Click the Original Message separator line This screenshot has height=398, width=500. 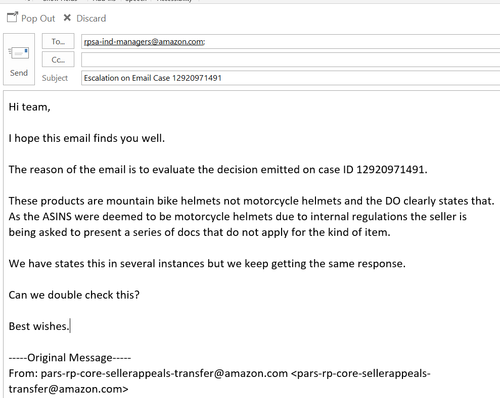click(x=70, y=358)
